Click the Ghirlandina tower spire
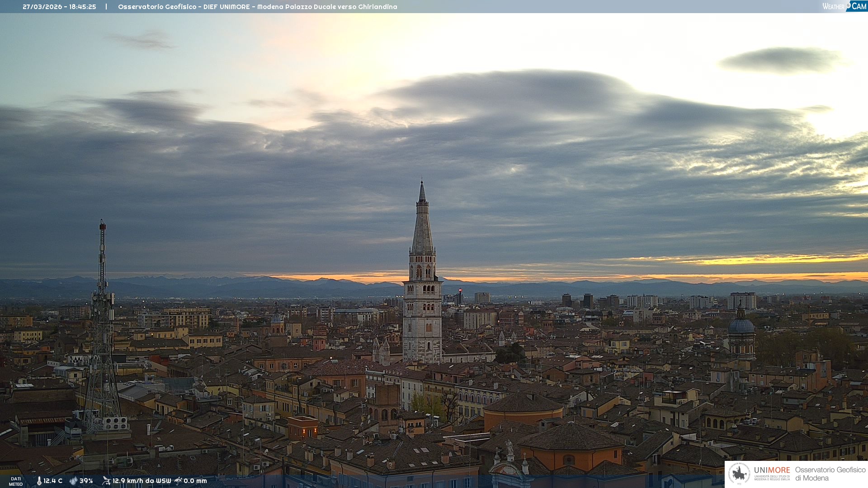Viewport: 868px width, 488px height. (x=422, y=221)
